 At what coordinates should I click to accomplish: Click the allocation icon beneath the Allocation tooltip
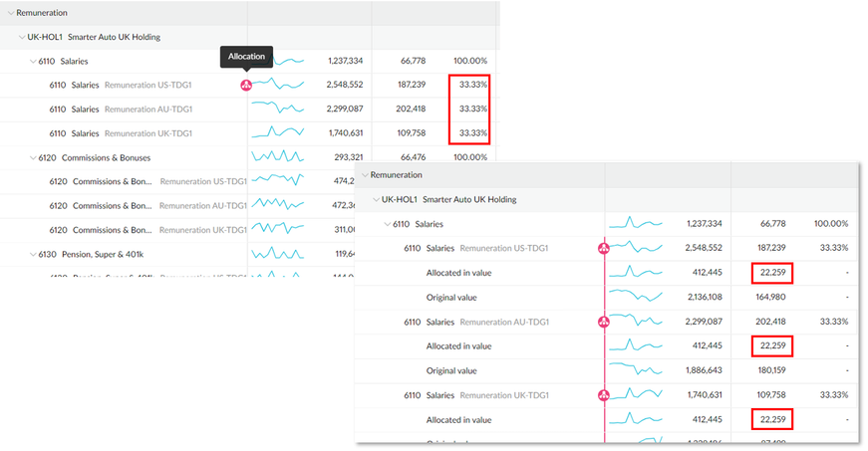(246, 86)
